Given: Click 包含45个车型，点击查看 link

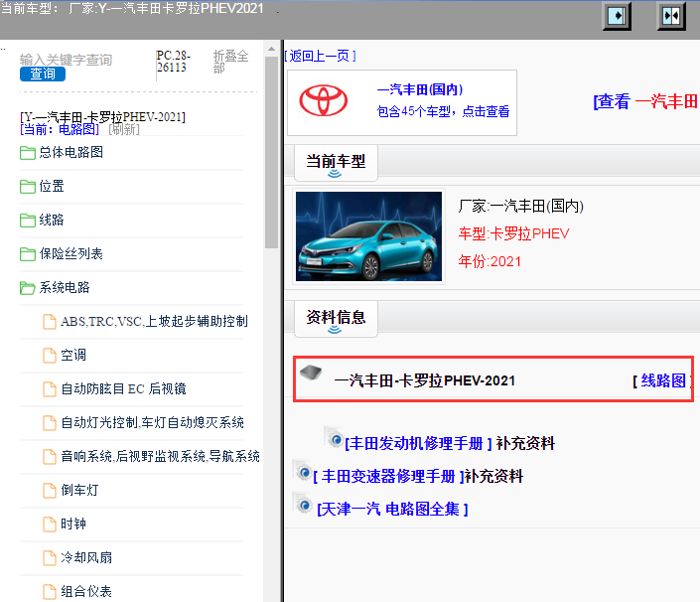Looking at the screenshot, I should (443, 111).
